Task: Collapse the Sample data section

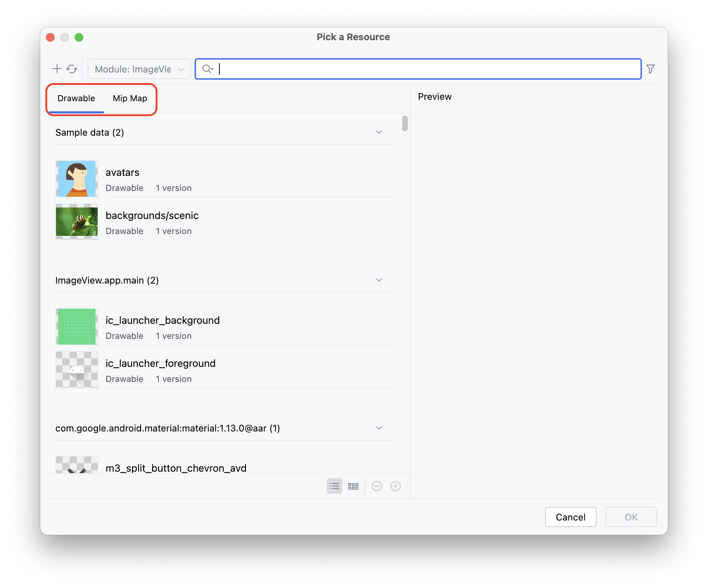Action: point(379,132)
